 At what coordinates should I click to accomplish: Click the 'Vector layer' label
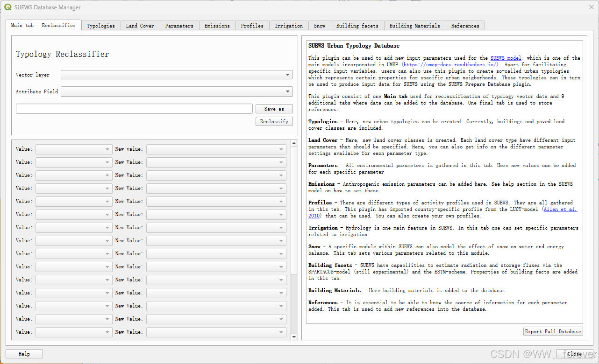[x=33, y=75]
